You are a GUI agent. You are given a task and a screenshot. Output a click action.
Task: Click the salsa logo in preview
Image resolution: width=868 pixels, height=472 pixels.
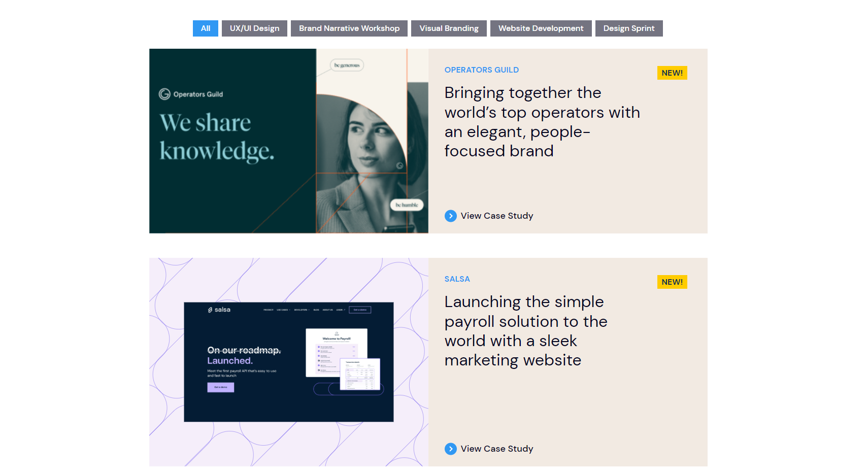coord(219,310)
